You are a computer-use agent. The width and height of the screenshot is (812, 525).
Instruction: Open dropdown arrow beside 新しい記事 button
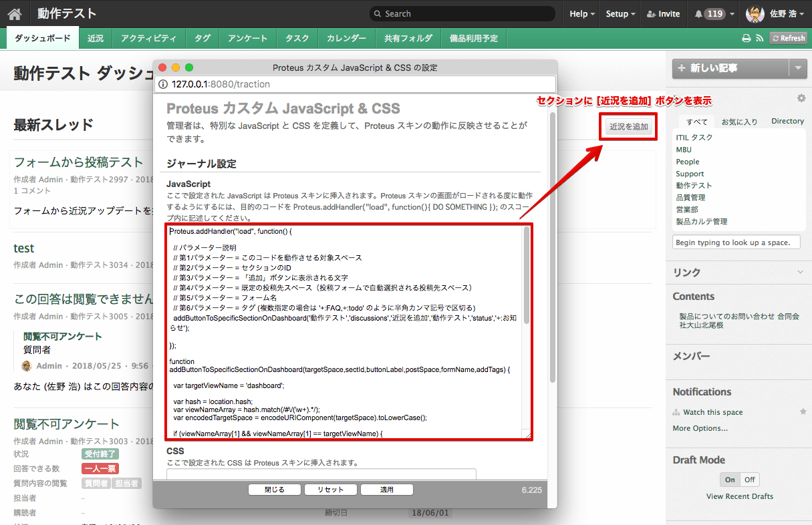click(799, 68)
